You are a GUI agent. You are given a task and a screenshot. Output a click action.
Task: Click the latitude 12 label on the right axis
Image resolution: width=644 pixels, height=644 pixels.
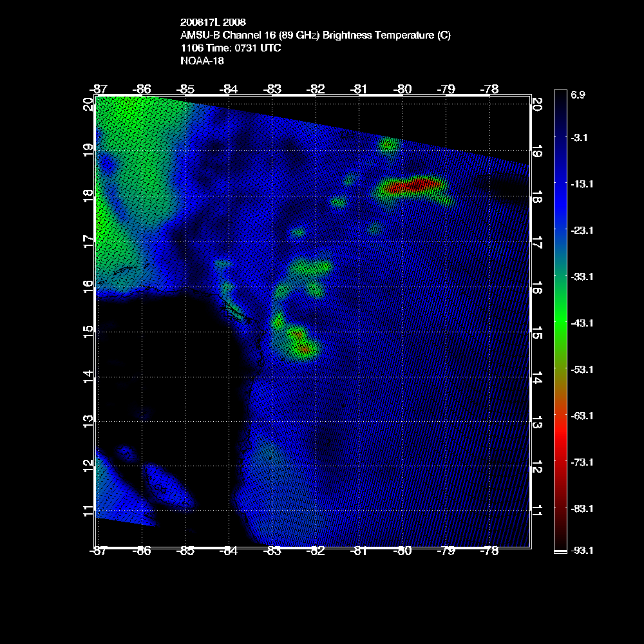(537, 466)
